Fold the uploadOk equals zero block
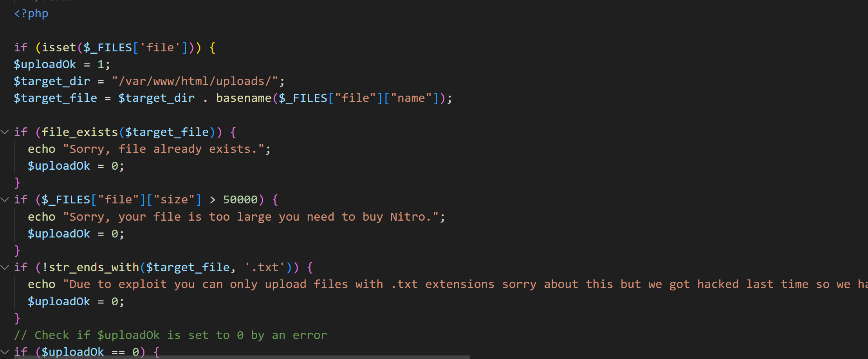This screenshot has width=868, height=359. click(x=5, y=352)
